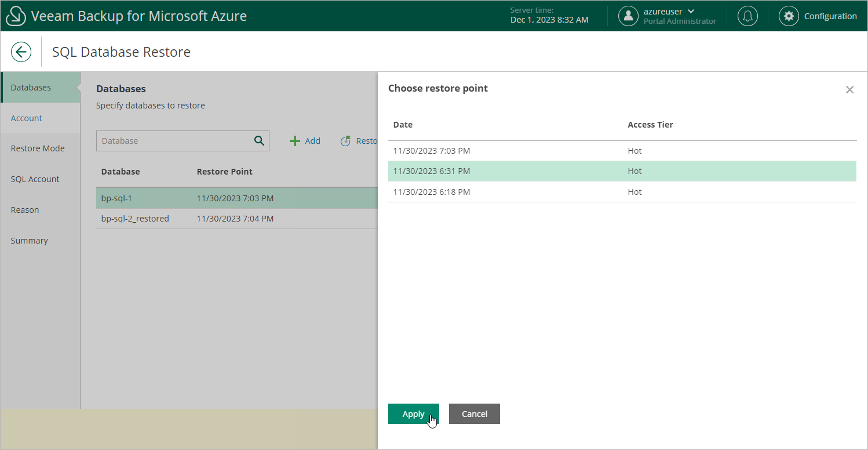Click the Restore Point clock icon
This screenshot has width=868, height=450.
(x=345, y=141)
